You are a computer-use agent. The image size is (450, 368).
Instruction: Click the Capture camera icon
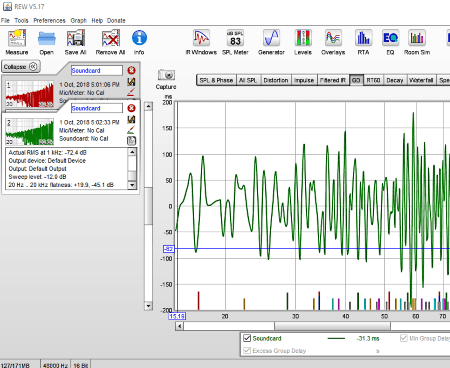[x=166, y=75]
